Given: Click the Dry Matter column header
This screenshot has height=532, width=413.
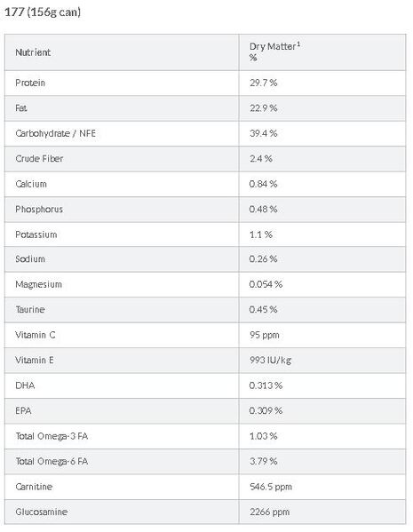Looking at the screenshot, I should coord(274,52).
